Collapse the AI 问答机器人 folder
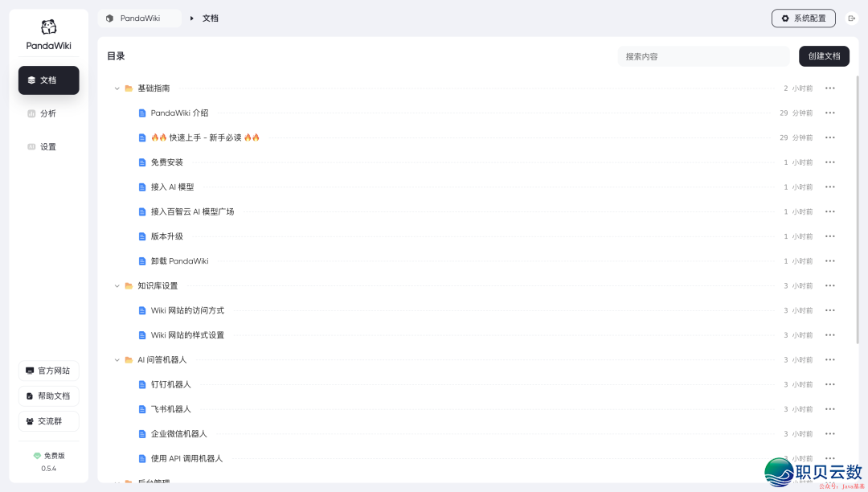 click(x=117, y=359)
